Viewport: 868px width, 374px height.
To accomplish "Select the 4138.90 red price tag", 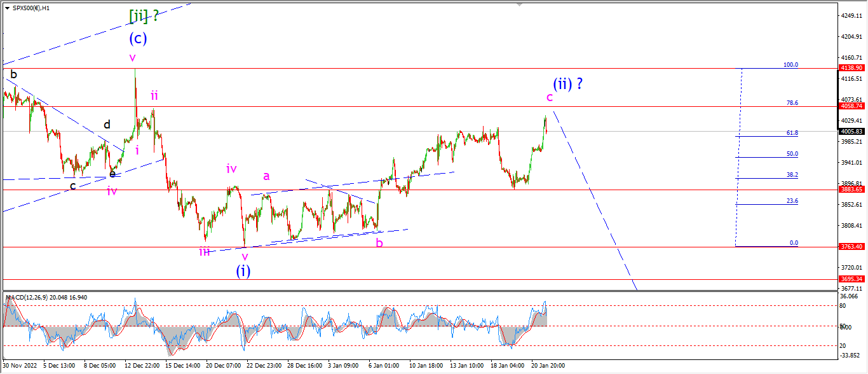I will tap(852, 67).
